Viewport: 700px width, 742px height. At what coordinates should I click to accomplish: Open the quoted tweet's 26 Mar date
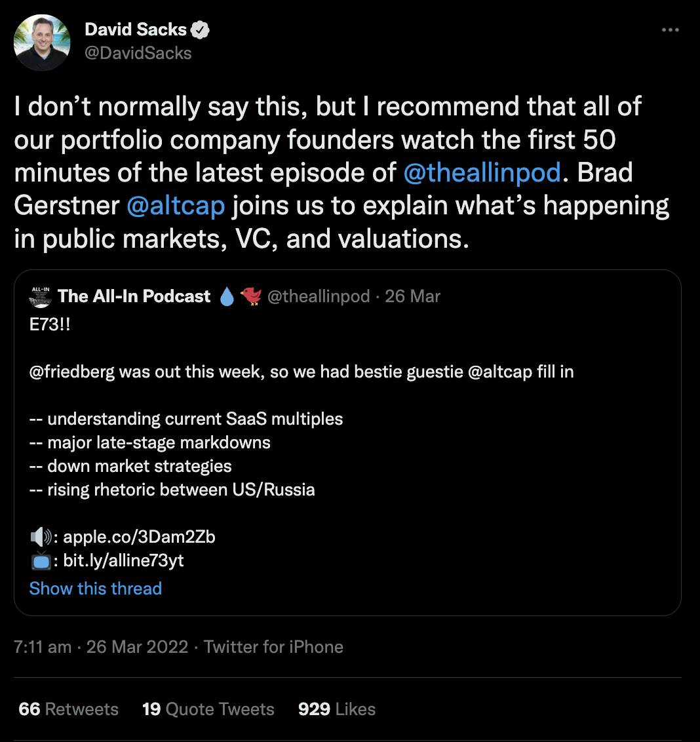click(x=412, y=296)
